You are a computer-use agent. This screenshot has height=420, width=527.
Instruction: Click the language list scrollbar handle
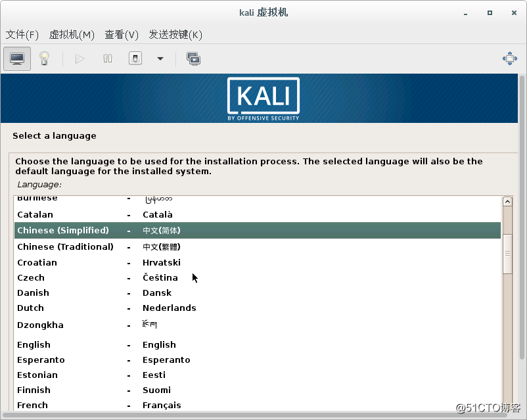507,254
